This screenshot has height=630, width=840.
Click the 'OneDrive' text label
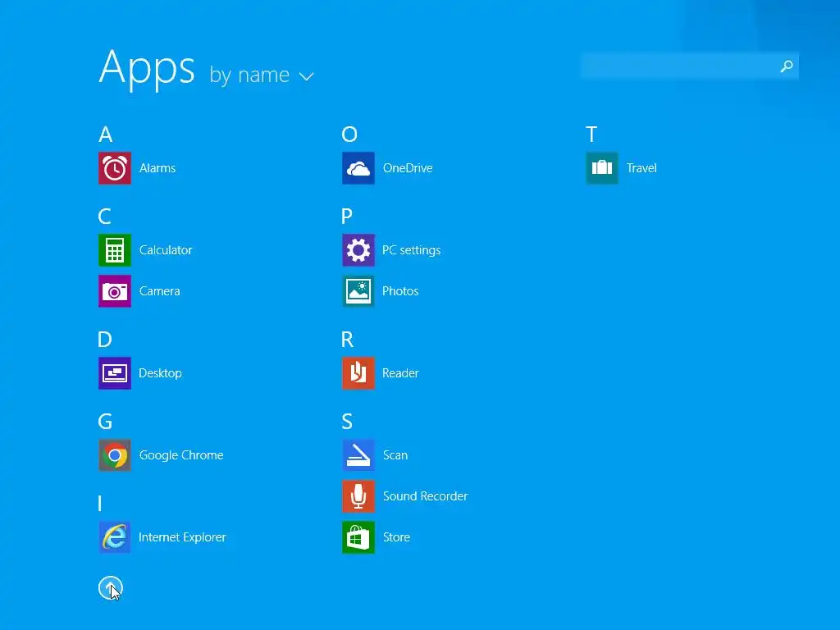408,168
